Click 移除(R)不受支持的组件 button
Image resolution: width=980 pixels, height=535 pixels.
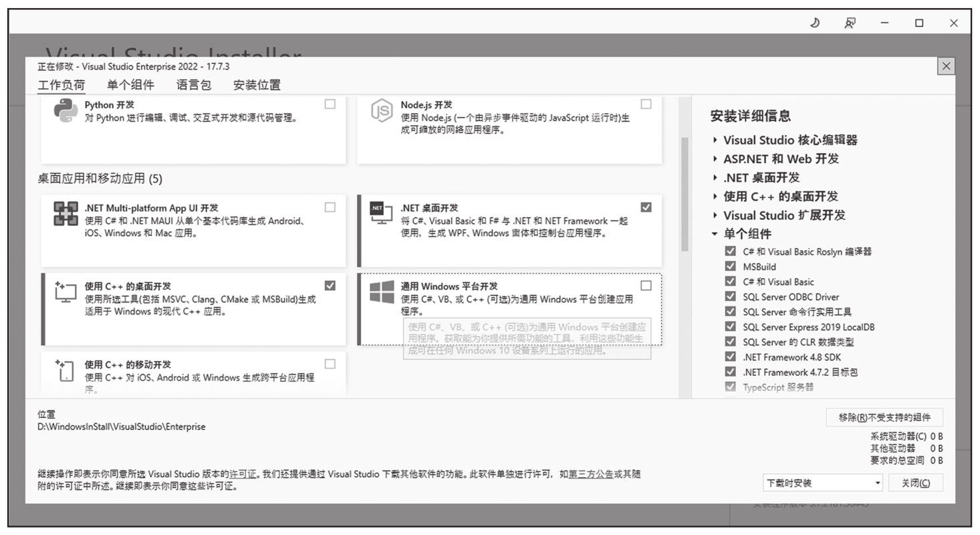click(x=884, y=417)
